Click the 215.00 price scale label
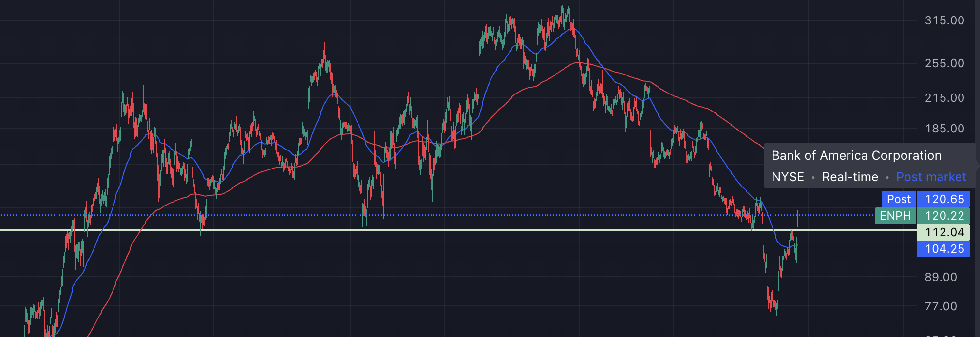 pyautogui.click(x=944, y=98)
